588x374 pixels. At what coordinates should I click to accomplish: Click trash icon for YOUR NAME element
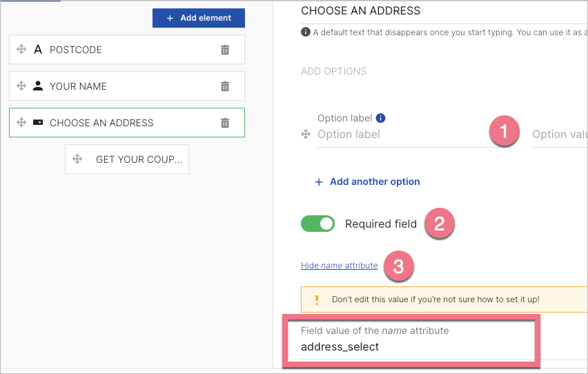tap(225, 86)
